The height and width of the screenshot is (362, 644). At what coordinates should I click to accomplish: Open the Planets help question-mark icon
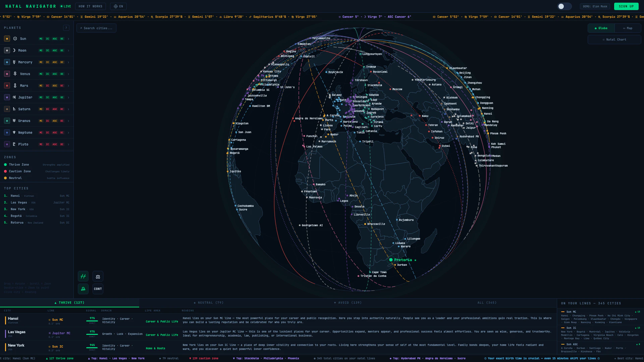(x=66, y=28)
